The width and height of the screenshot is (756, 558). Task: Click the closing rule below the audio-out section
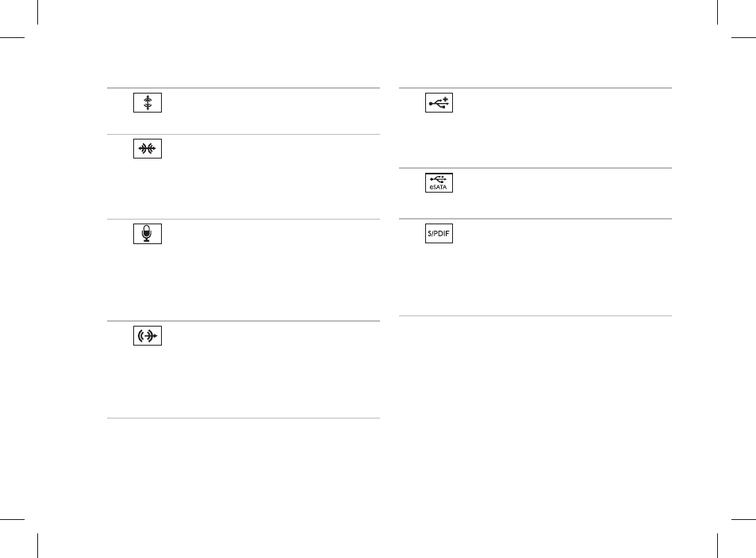pyautogui.click(x=244, y=418)
